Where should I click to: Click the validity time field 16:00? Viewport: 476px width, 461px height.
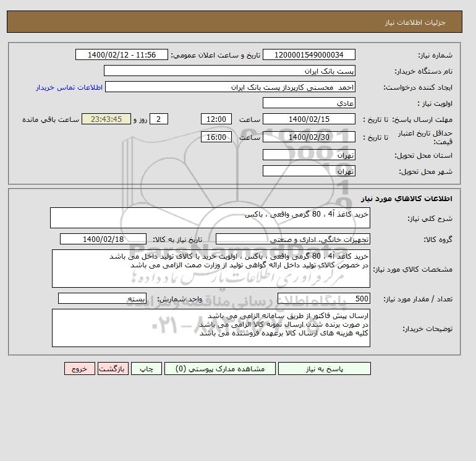216,137
